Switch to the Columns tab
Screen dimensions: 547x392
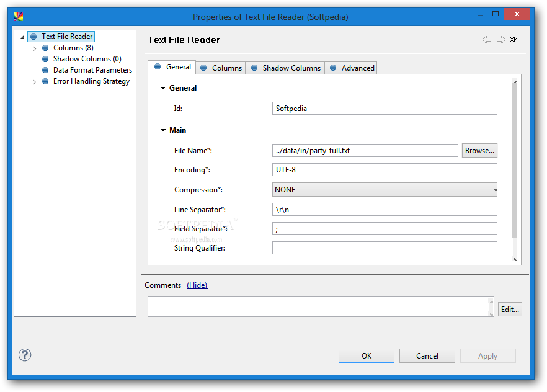click(x=221, y=68)
